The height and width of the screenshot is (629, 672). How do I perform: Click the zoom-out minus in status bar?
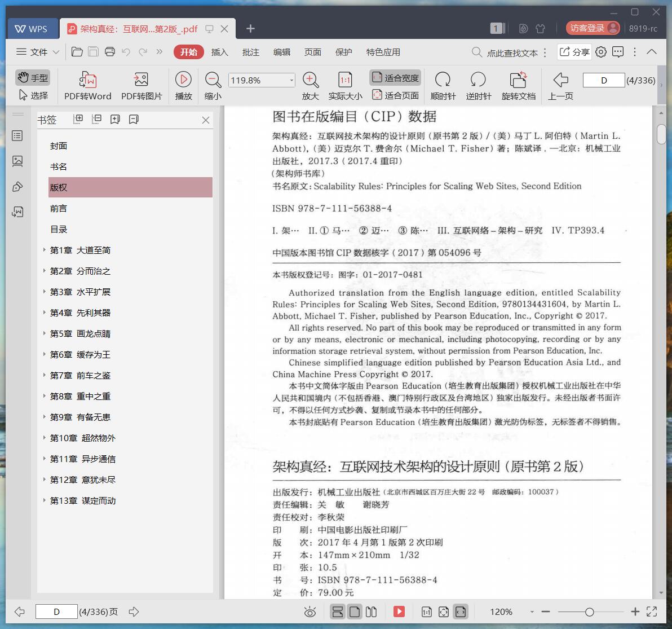point(546,612)
